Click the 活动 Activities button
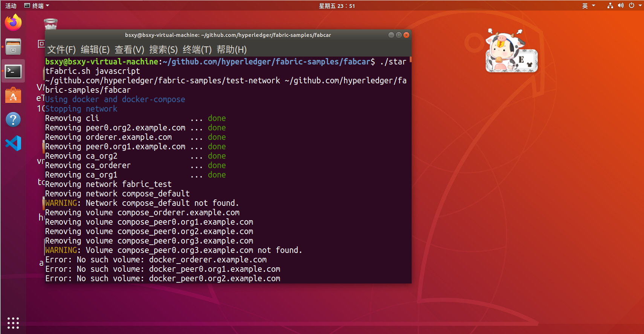 (11, 6)
